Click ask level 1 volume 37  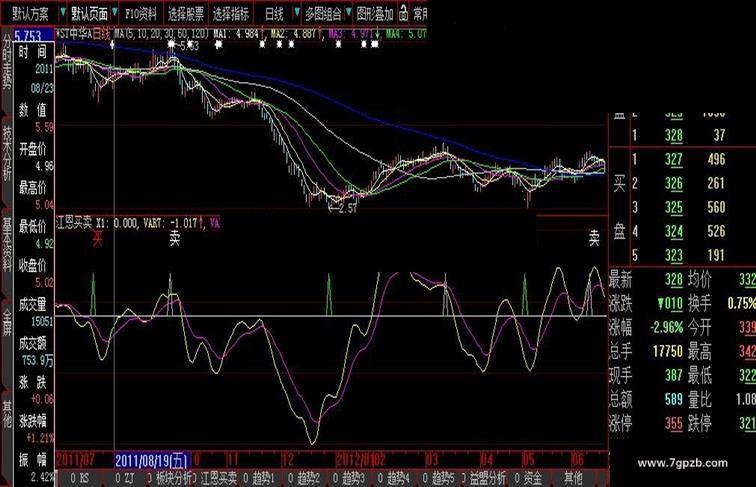[719, 135]
